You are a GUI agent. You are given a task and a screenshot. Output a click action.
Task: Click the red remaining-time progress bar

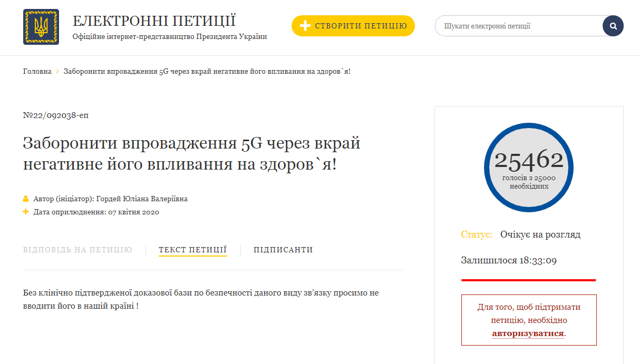528,280
